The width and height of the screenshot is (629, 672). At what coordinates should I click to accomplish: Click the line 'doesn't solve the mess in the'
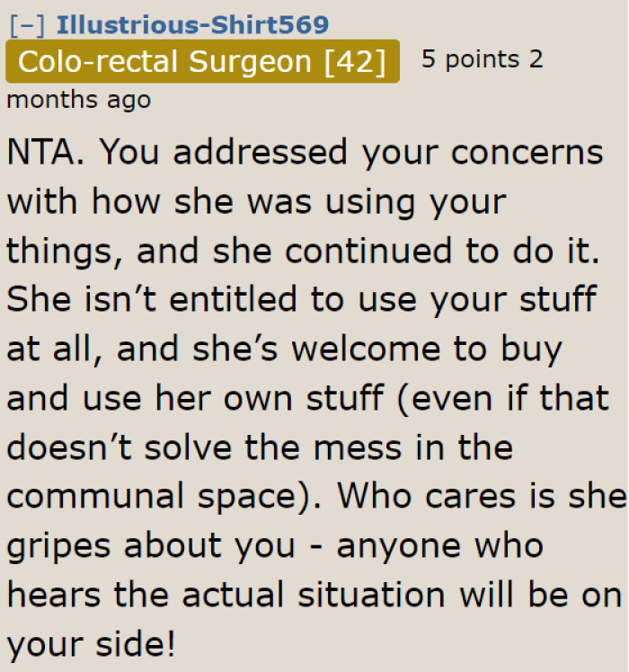coord(261,447)
